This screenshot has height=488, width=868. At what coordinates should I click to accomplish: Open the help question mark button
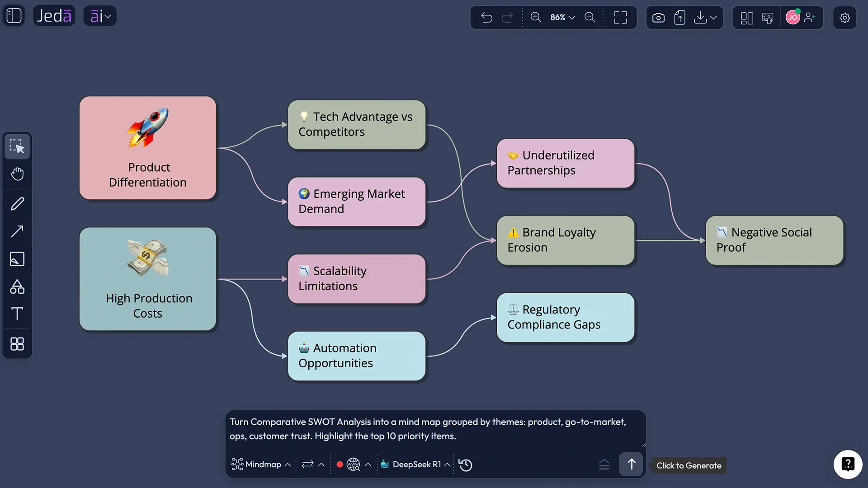coord(848,464)
